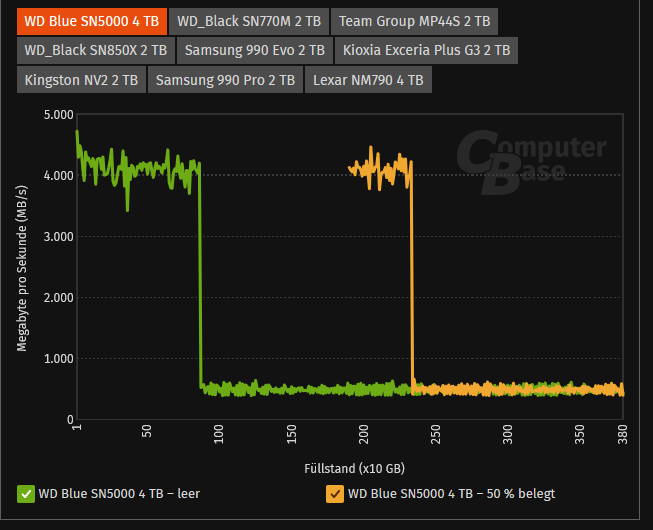Viewport: 653px width, 530px height.
Task: Toggle the green 'leer' series checkbox
Action: (26, 494)
